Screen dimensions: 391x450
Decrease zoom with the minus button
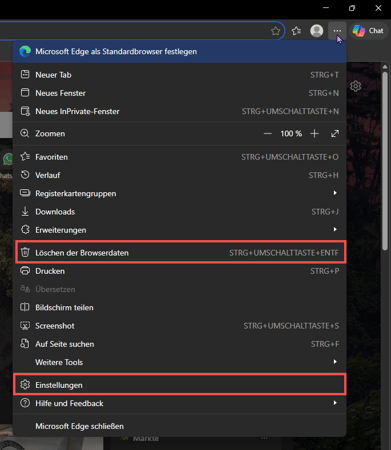pos(267,134)
